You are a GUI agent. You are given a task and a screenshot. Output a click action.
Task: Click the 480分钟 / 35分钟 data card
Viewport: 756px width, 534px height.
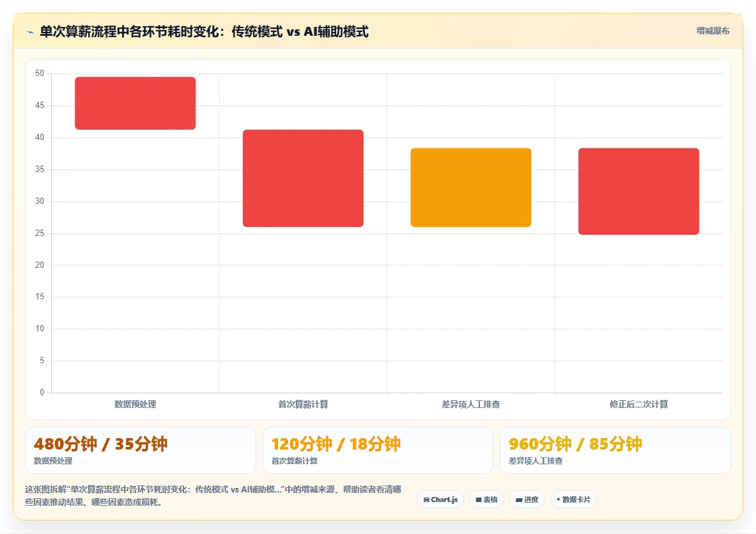click(141, 450)
